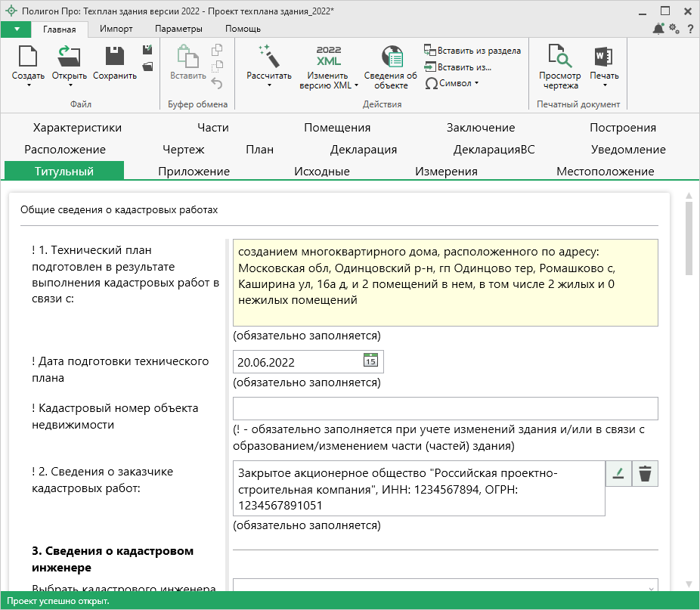Viewport: 700px width, 610px height.
Task: Open the green application menu dropdown
Action: click(x=16, y=29)
